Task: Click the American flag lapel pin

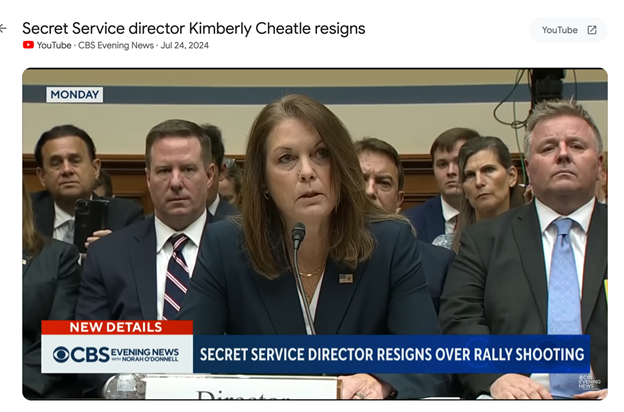Action: (x=346, y=278)
